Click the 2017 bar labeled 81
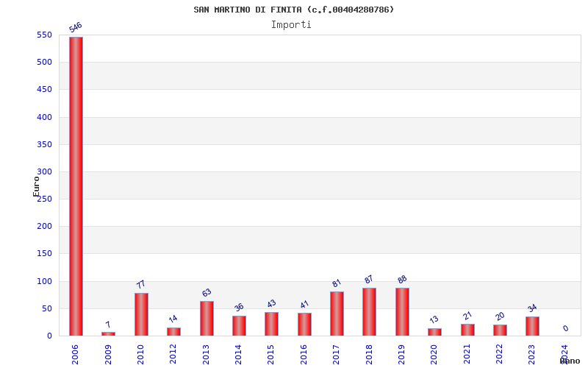The height and width of the screenshot is (368, 588). coord(337,314)
